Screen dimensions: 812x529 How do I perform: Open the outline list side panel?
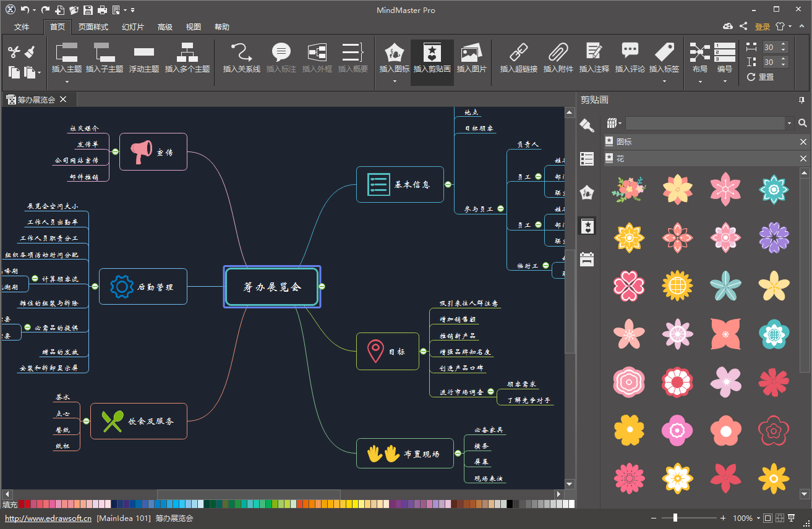coord(587,159)
